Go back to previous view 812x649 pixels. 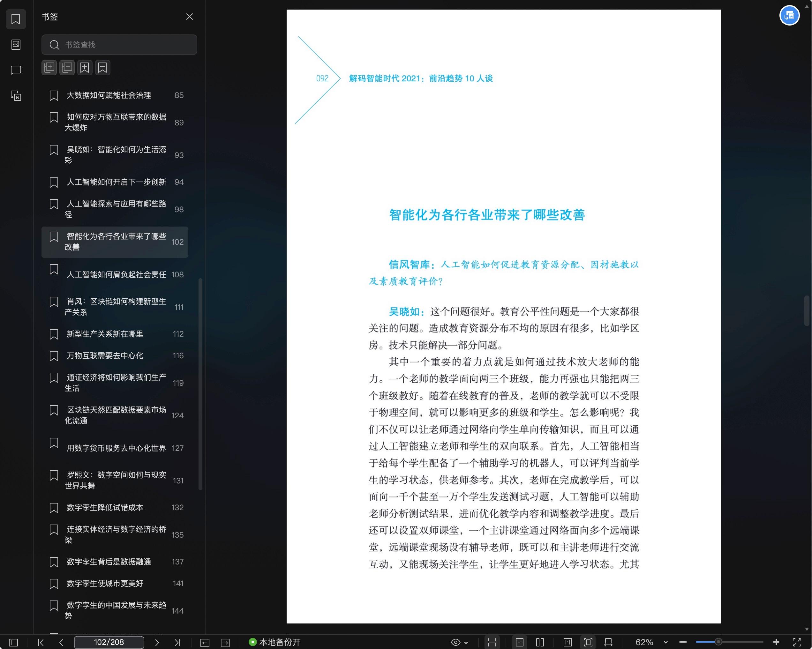click(x=205, y=642)
